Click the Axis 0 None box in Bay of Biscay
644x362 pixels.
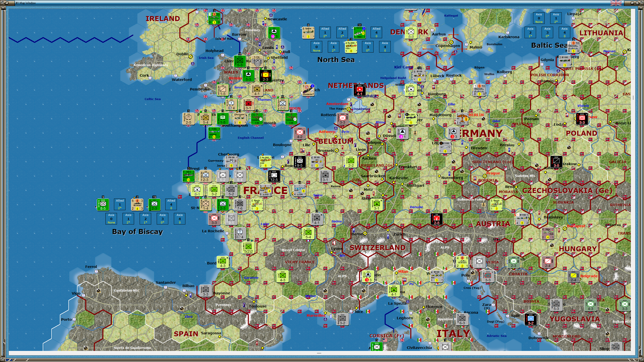[x=111, y=219]
